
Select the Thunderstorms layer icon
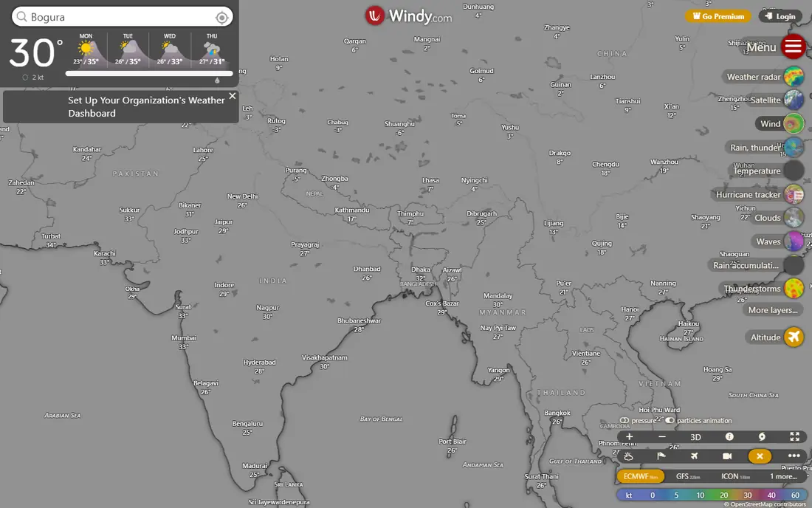coord(794,289)
